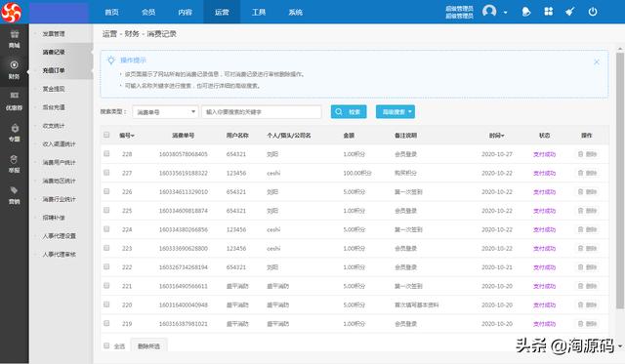The height and width of the screenshot is (364, 625).
Task: Expand the 高级搜索 dropdown button
Action: click(x=395, y=112)
